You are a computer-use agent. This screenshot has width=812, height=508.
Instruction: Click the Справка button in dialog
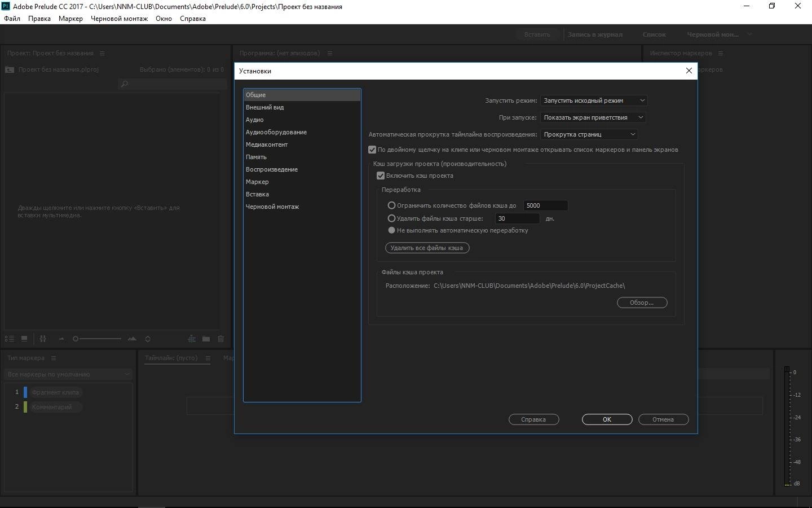(533, 419)
